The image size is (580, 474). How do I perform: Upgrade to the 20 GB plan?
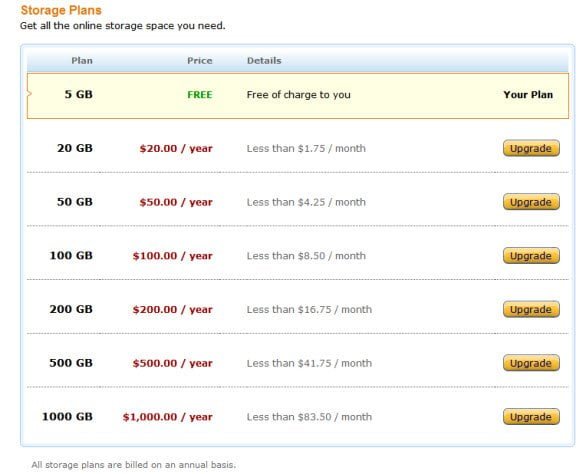click(x=531, y=148)
